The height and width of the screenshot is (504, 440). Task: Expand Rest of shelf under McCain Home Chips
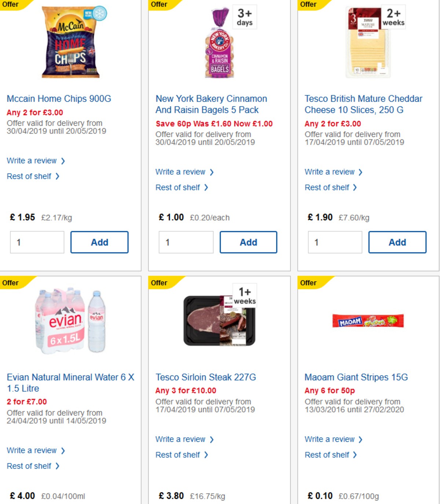29,176
